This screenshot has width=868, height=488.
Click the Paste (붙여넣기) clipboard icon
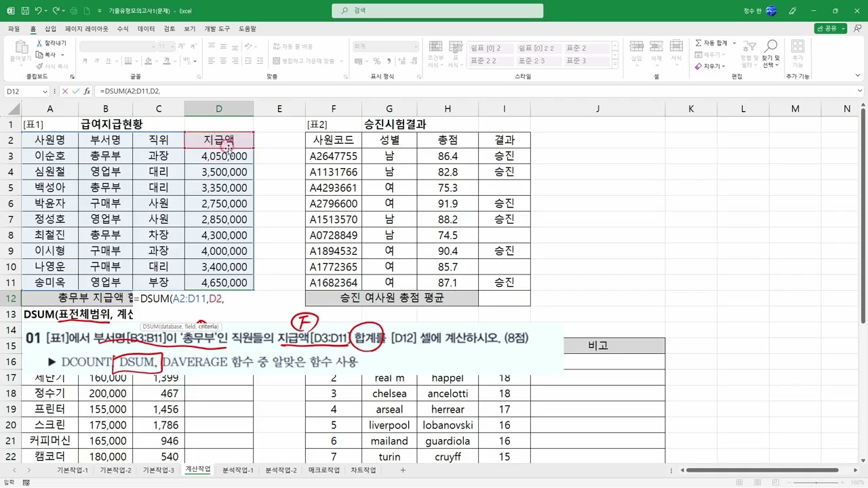21,47
